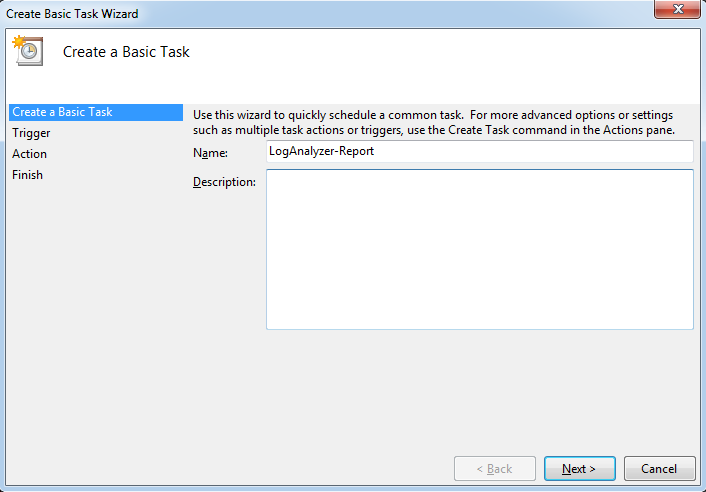The height and width of the screenshot is (492, 706).
Task: Go to the Trigger step
Action: [31, 133]
